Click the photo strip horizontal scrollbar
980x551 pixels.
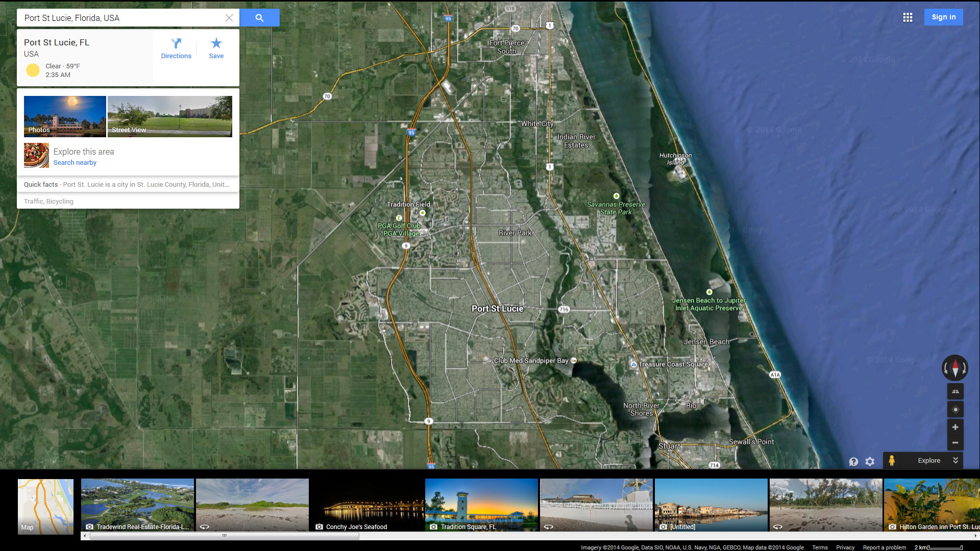pyautogui.click(x=225, y=536)
